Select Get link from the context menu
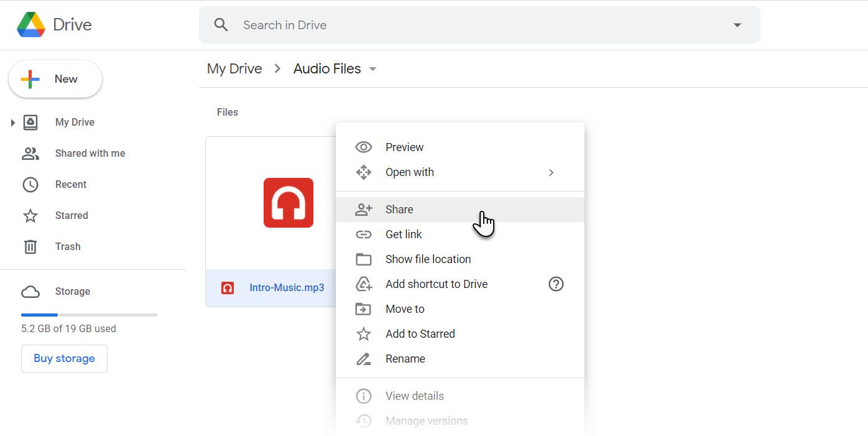This screenshot has width=868, height=436. coord(404,234)
